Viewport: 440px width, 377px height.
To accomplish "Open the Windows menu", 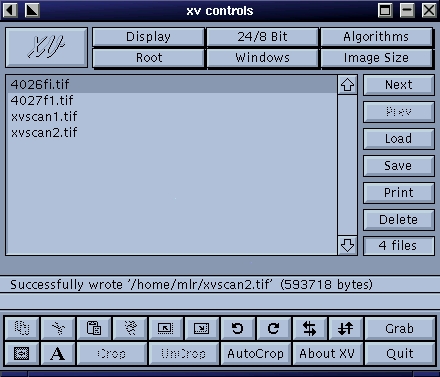I will (x=262, y=58).
